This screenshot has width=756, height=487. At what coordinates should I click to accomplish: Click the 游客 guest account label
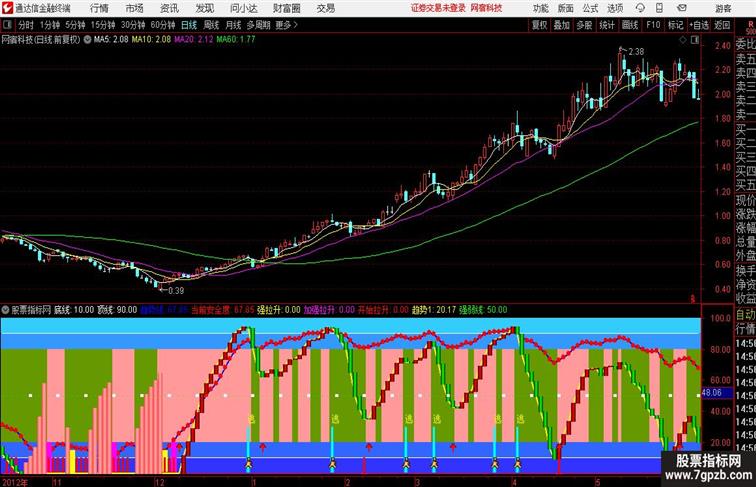point(723,8)
